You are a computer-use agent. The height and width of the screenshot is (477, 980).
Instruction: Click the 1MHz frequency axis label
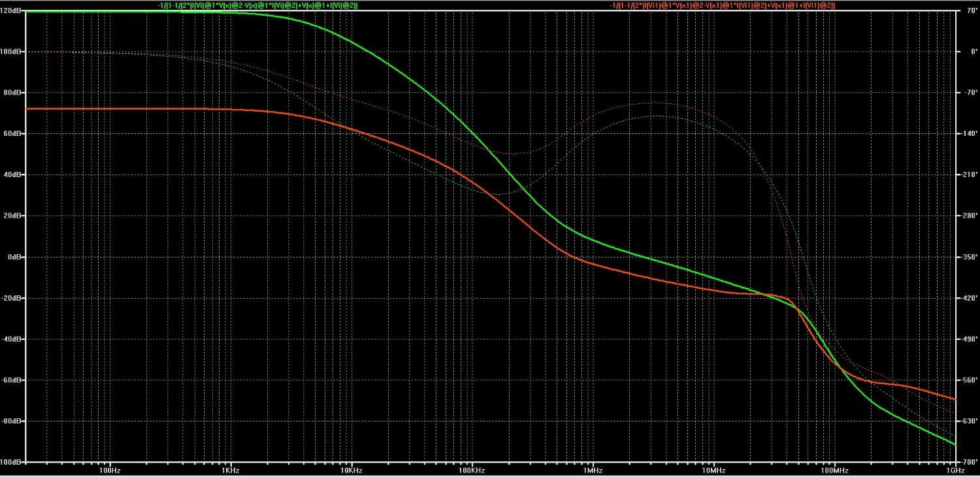[593, 470]
